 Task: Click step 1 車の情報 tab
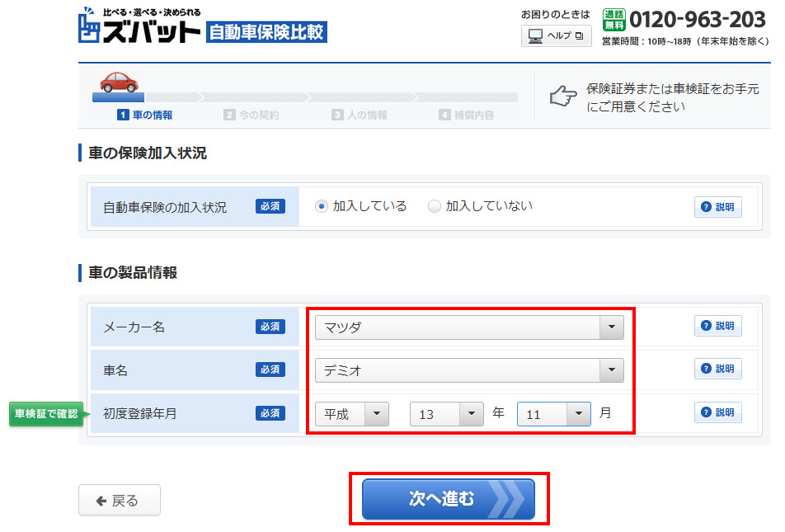(145, 115)
